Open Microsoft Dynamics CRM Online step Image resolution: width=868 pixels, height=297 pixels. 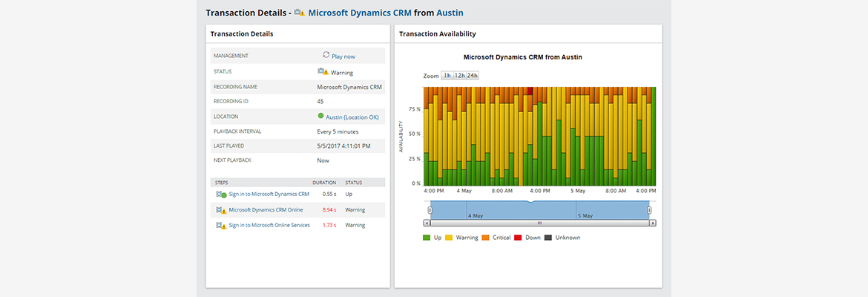click(266, 210)
